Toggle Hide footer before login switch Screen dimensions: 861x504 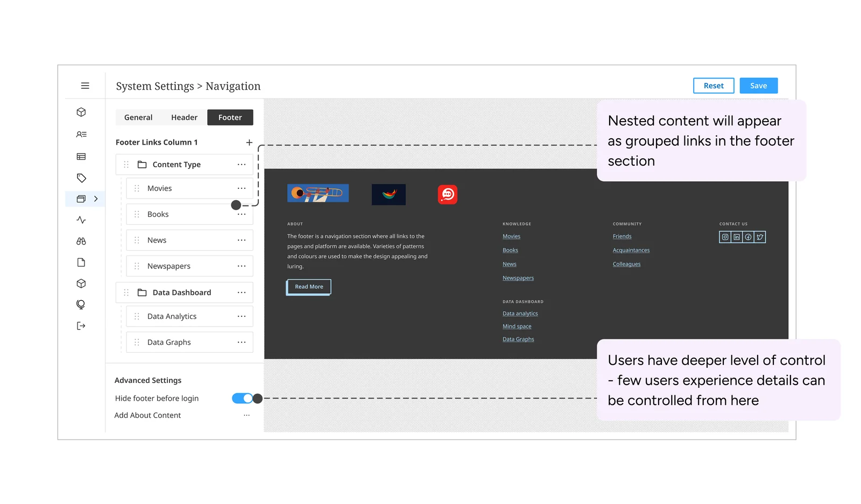pos(243,399)
